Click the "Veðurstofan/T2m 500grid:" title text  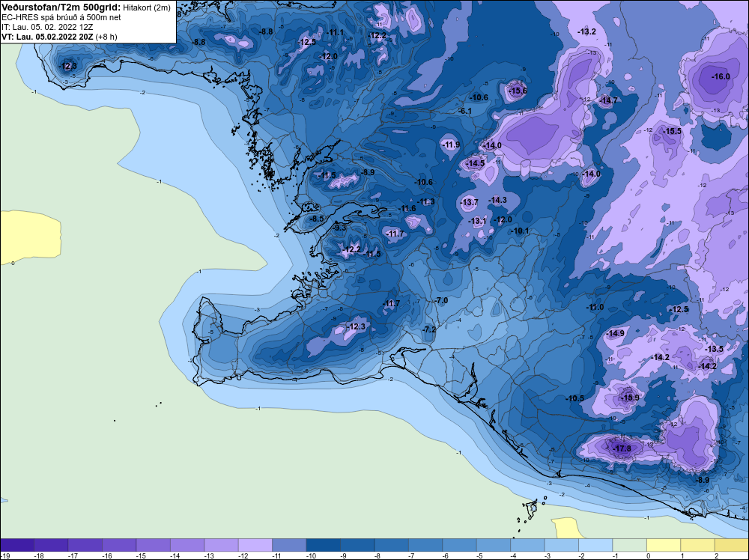61,7
